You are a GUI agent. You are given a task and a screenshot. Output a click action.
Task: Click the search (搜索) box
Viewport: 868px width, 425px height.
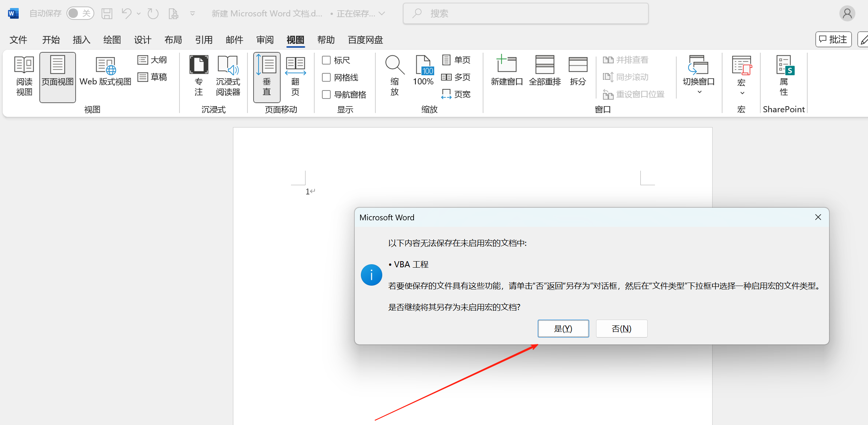tap(526, 14)
